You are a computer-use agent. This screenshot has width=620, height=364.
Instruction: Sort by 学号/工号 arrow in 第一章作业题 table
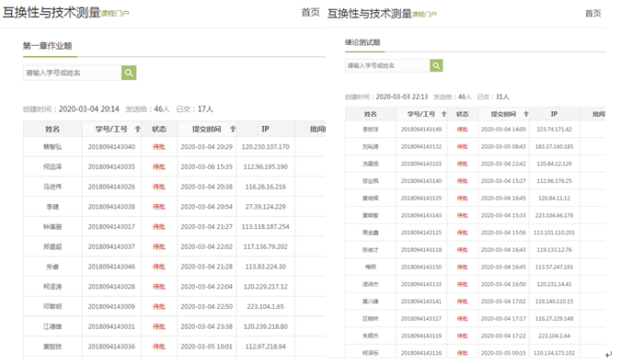pyautogui.click(x=138, y=129)
